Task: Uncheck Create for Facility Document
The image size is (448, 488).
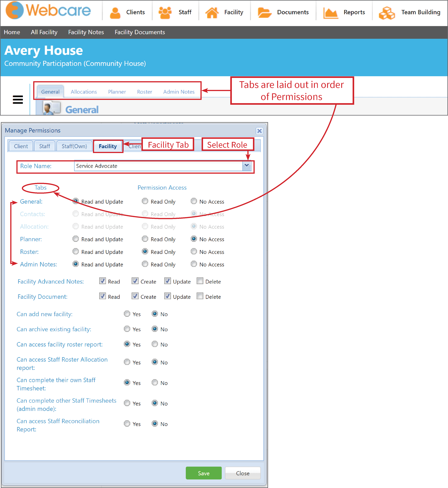Action: click(135, 296)
